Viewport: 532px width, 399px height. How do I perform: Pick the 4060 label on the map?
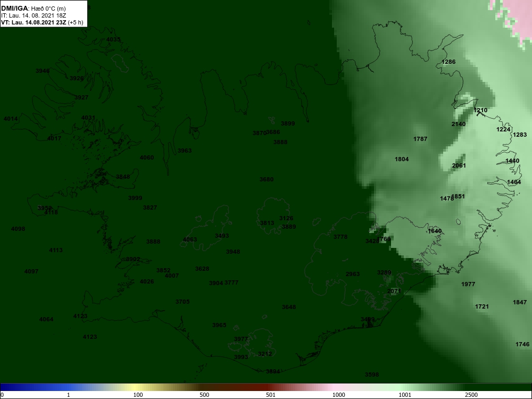(x=147, y=157)
